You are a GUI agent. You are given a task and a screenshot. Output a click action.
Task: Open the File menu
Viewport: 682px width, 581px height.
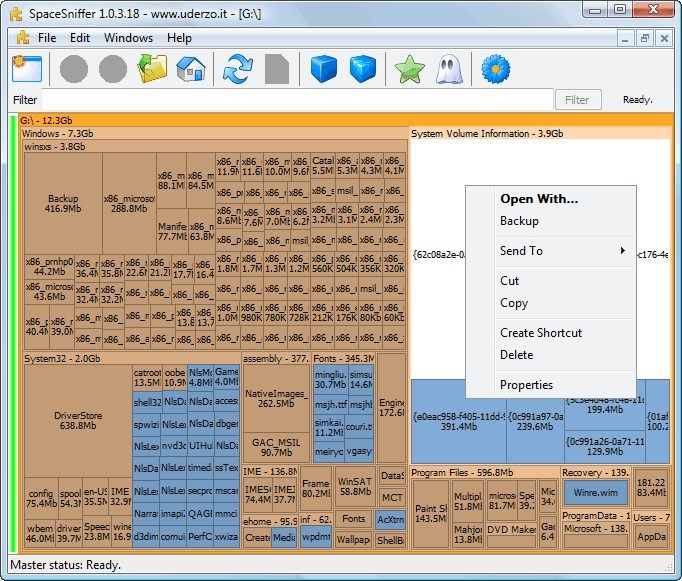47,38
